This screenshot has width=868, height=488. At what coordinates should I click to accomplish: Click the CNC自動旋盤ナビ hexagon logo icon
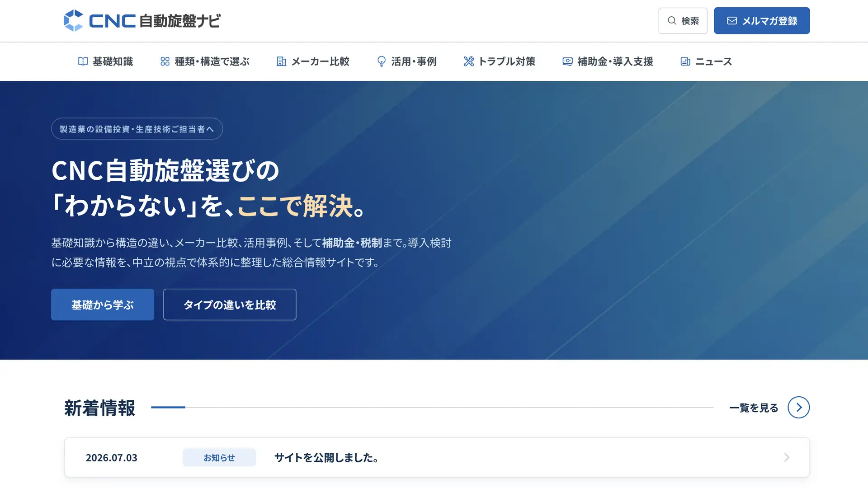(74, 20)
